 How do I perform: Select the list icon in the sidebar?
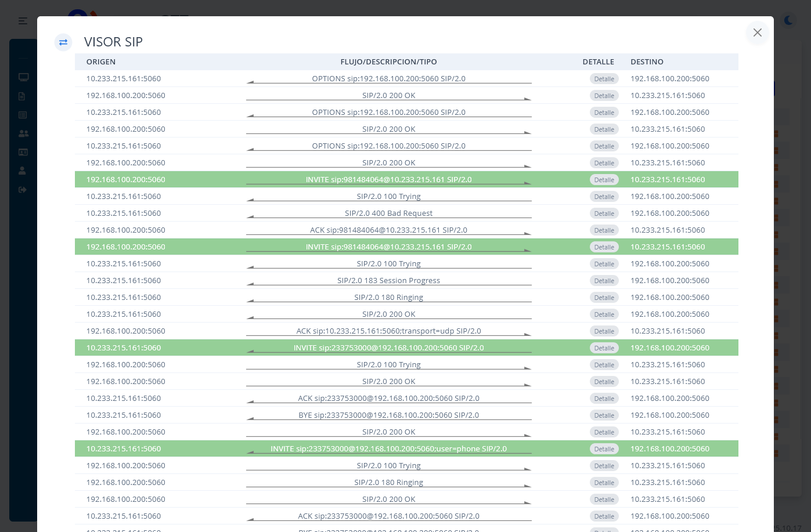point(23,115)
